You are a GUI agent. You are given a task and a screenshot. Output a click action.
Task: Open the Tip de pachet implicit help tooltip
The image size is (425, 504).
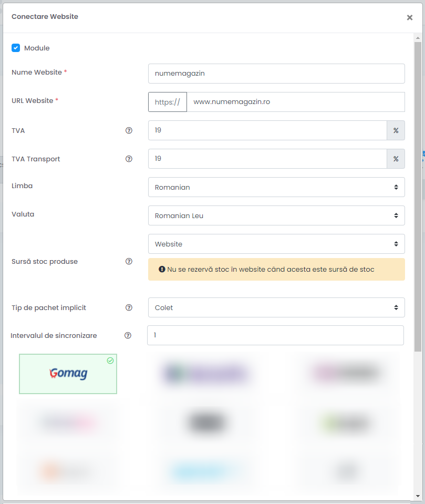pos(129,307)
